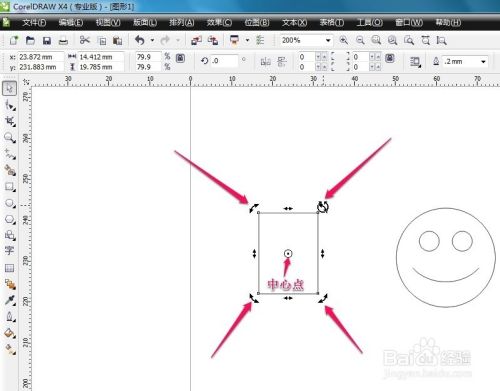Click the Wrap paragraph text icon
500x391 pixels.
click(415, 62)
